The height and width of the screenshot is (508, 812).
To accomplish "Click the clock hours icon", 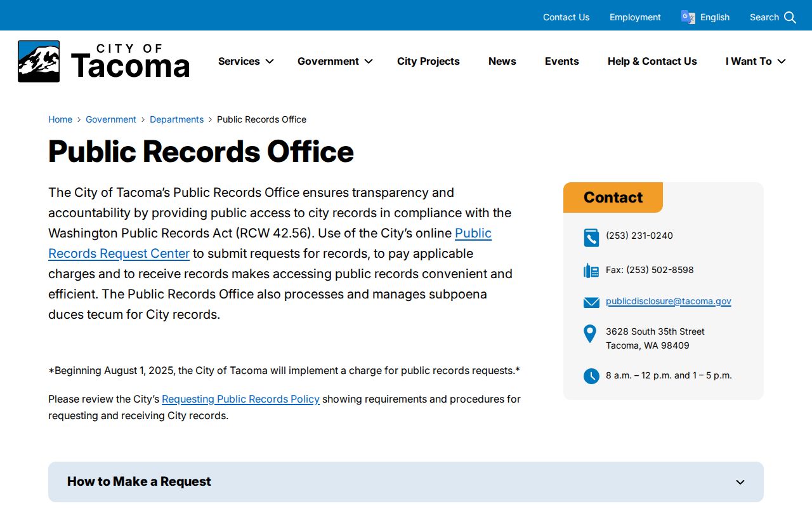I will point(591,376).
